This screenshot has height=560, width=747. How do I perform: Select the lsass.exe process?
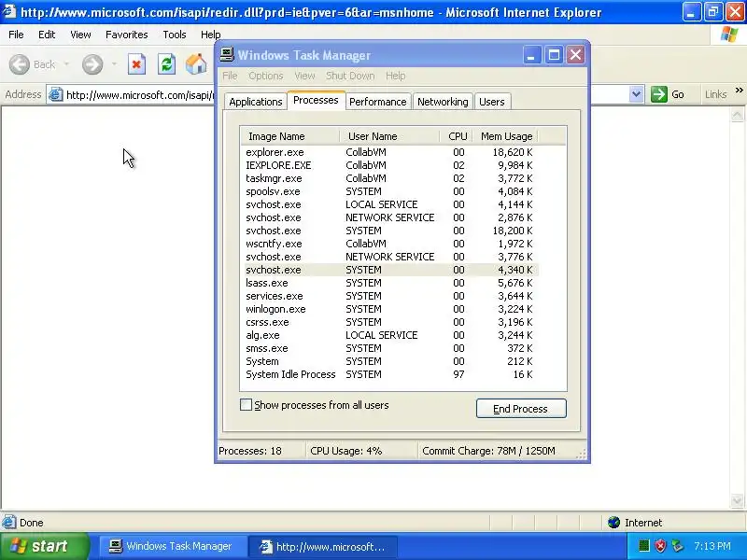pos(390,283)
